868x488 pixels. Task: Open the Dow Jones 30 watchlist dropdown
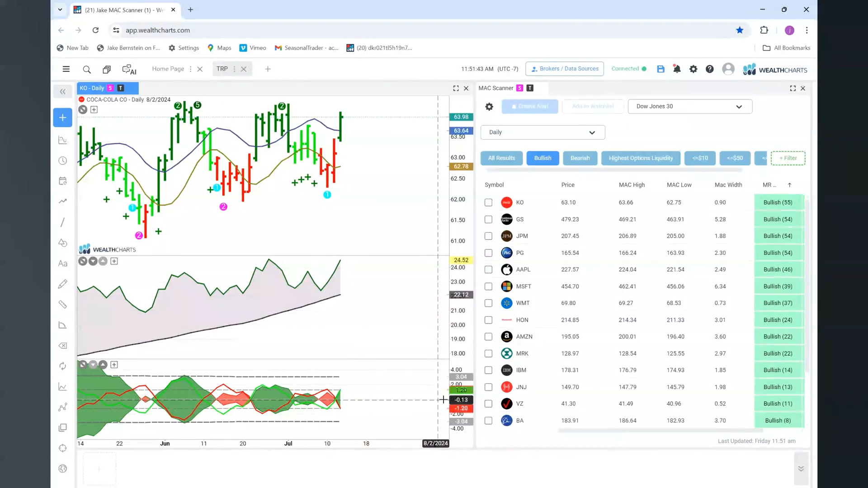coord(690,107)
